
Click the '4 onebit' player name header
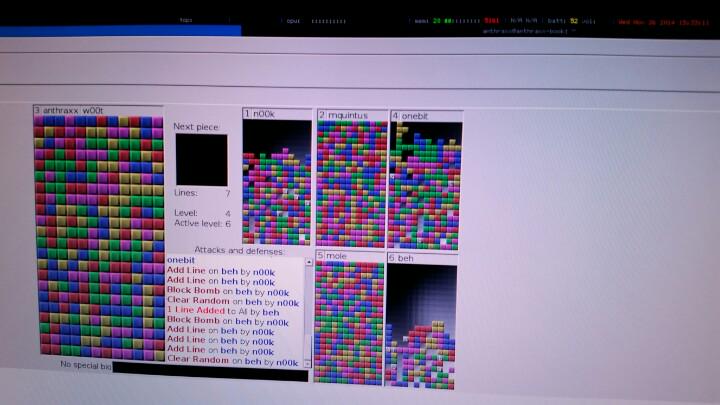[x=410, y=116]
